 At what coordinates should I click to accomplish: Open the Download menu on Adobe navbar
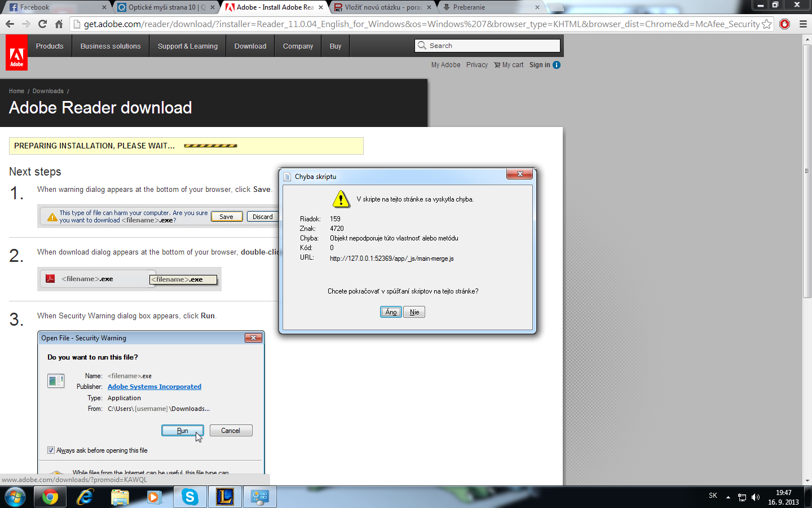point(250,46)
